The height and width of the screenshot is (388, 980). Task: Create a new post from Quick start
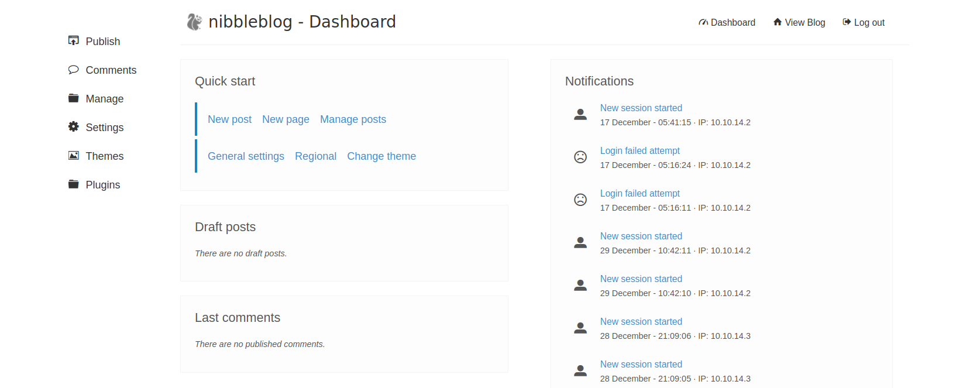tap(229, 119)
